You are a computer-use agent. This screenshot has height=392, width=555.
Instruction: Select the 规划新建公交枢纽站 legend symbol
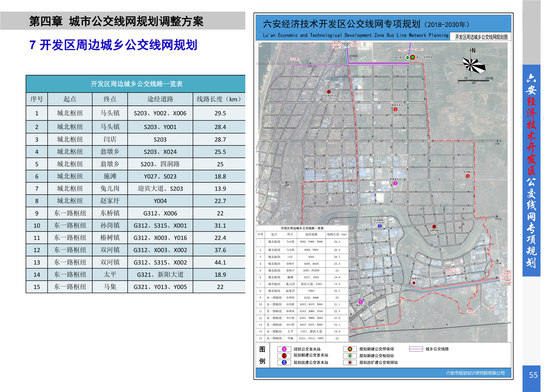pos(350,356)
